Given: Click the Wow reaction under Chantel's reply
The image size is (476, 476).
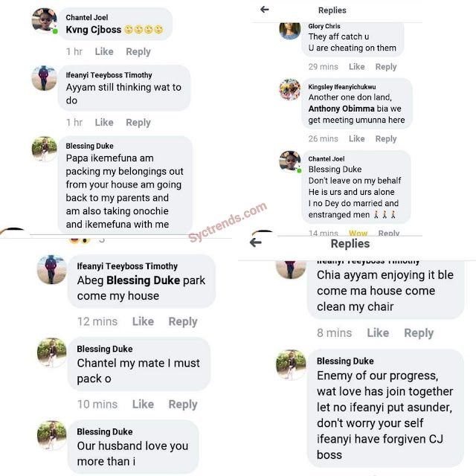Looking at the screenshot, I should point(358,233).
